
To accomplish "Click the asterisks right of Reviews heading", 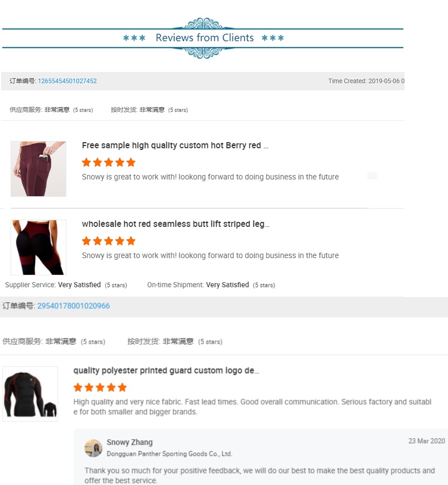I will 272,38.
